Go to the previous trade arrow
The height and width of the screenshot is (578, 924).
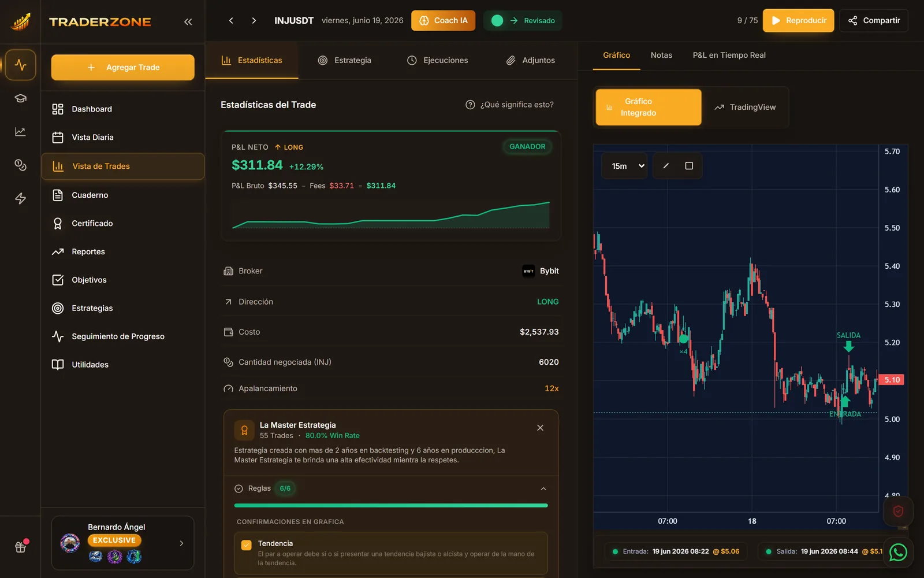(x=231, y=20)
